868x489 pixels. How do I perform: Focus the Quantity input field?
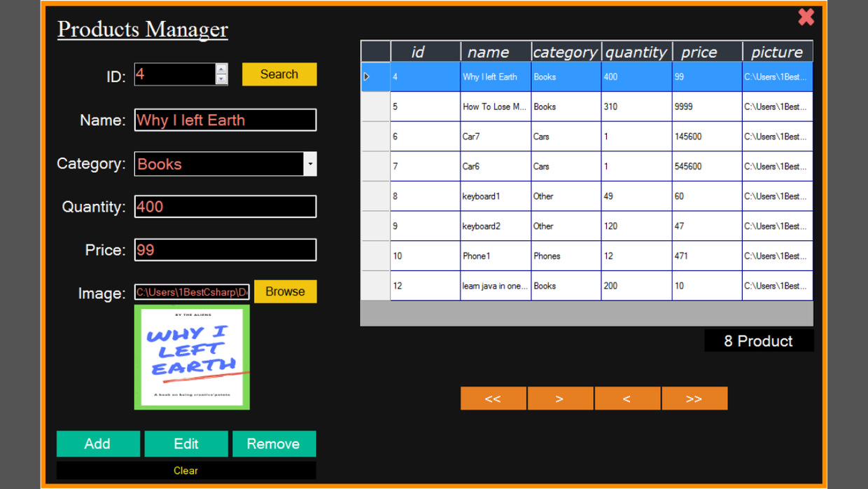225,207
